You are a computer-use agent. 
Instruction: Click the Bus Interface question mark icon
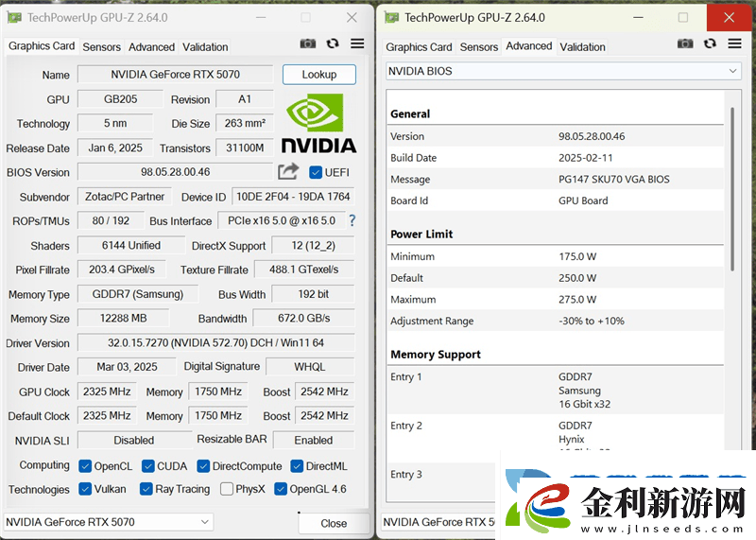click(x=352, y=220)
